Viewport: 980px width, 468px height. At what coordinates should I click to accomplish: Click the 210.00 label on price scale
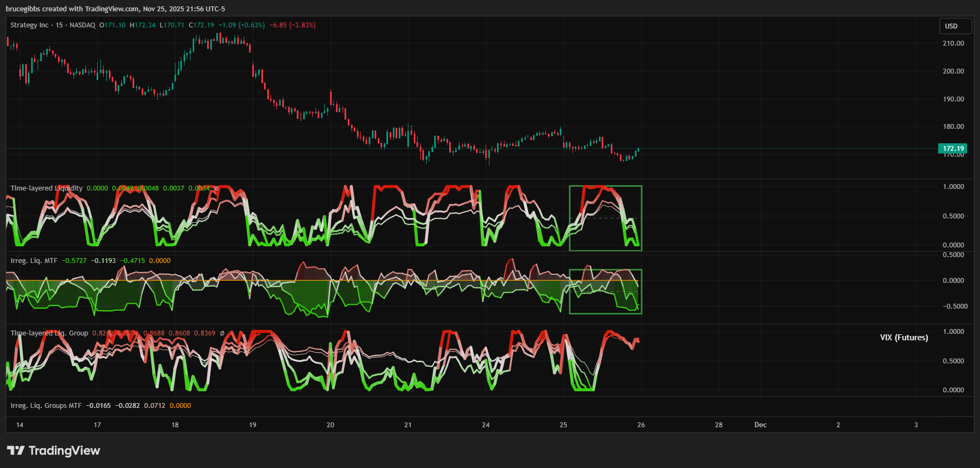953,43
